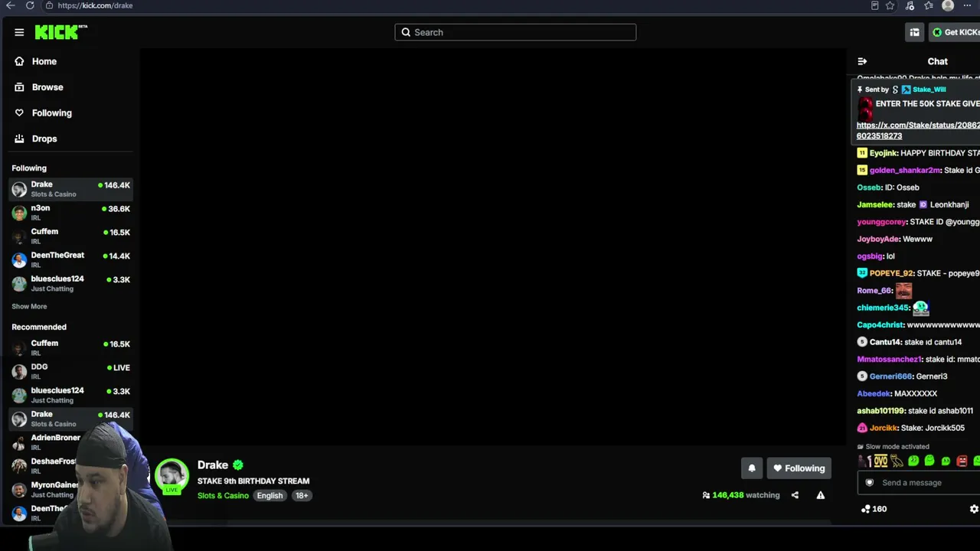Open the browser reader view icon
980x551 pixels.
tap(875, 5)
